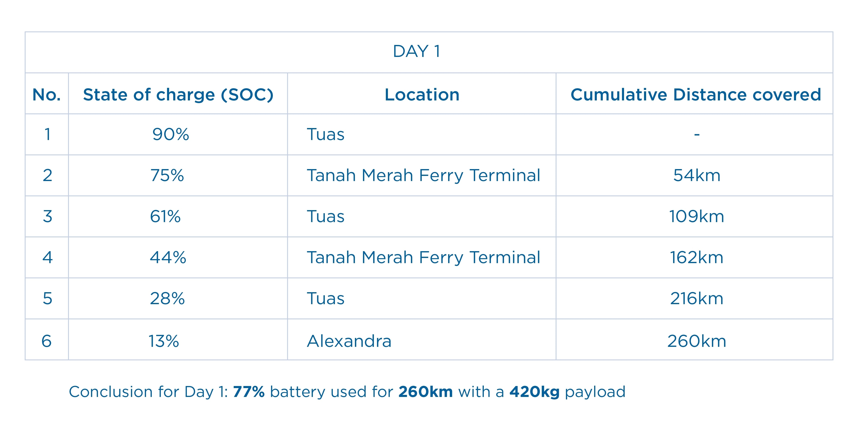Click the 75% SOC value
This screenshot has width=868, height=432.
[x=167, y=175]
